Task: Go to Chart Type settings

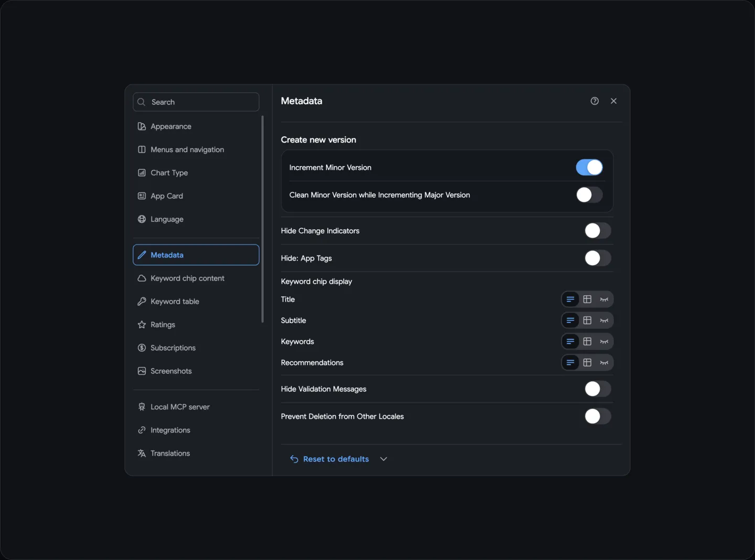Action: tap(196, 173)
